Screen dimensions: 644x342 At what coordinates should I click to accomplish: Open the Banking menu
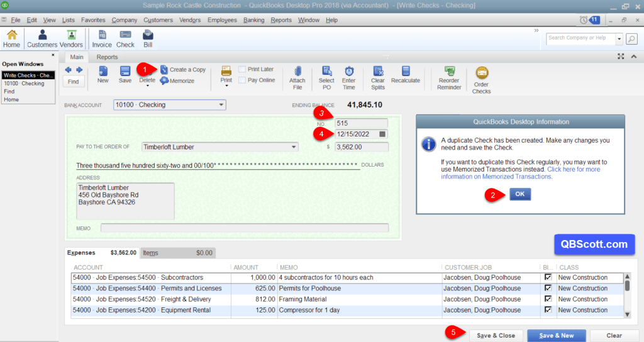click(x=254, y=19)
